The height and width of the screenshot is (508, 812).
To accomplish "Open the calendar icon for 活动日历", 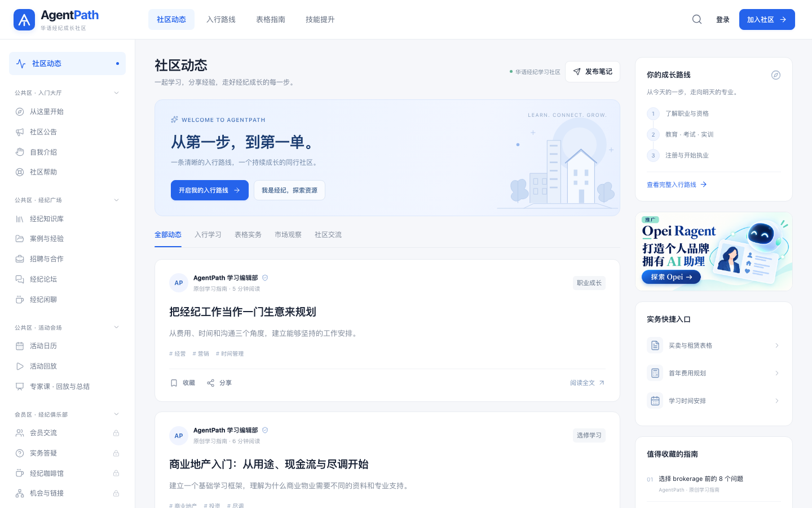I will [20, 346].
